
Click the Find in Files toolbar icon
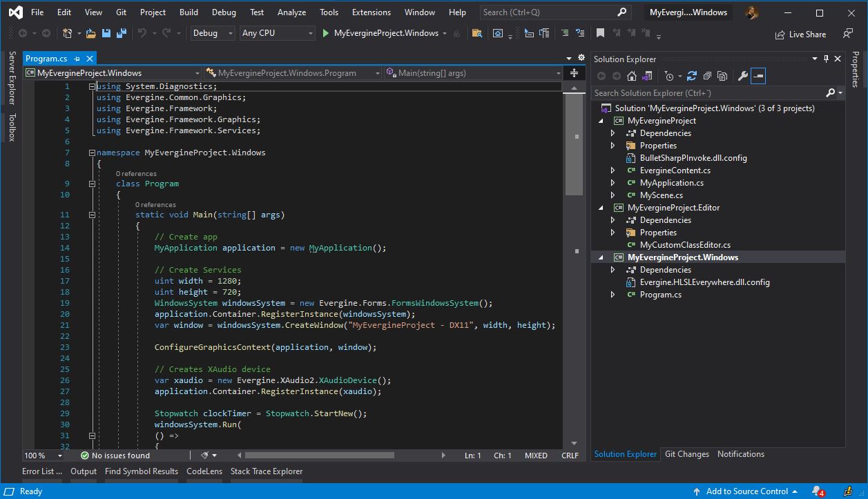pyautogui.click(x=476, y=33)
